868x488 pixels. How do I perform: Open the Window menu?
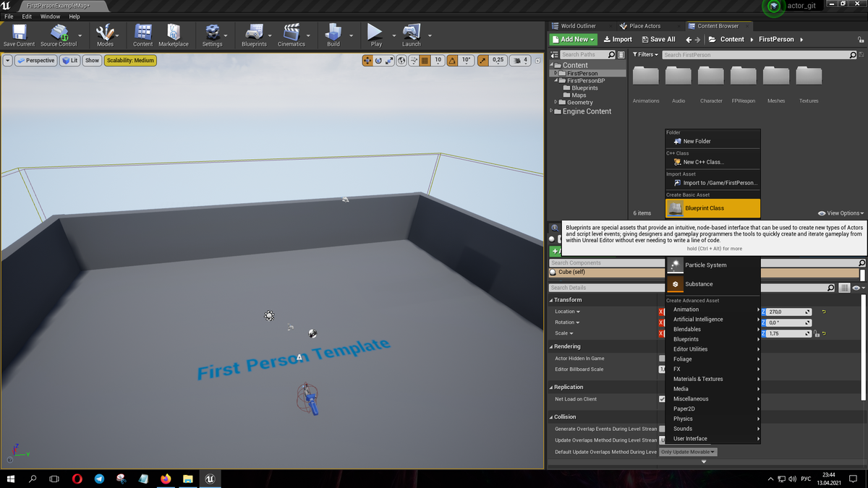point(51,17)
